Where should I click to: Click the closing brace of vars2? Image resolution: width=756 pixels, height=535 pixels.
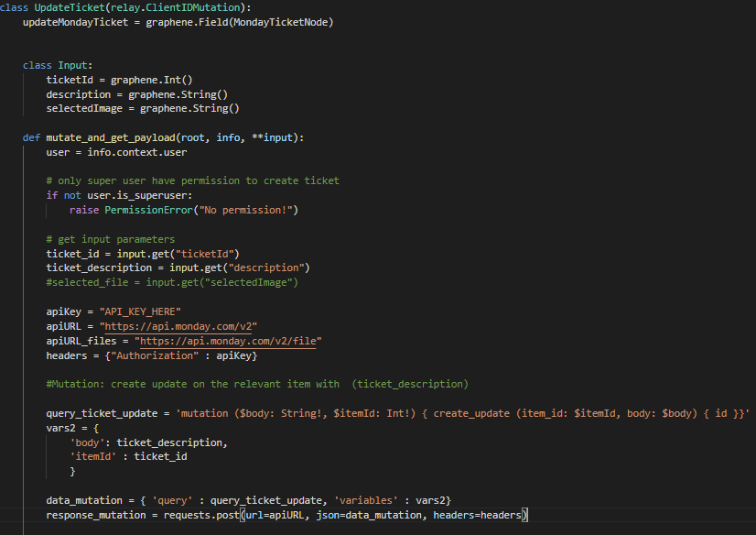coord(72,471)
